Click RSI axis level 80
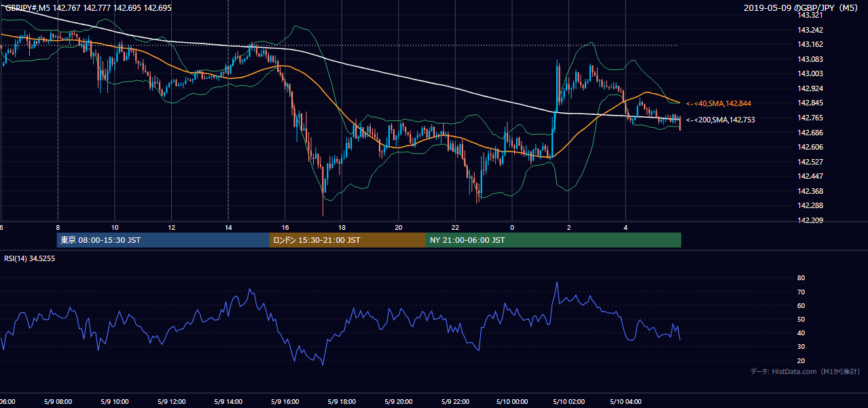The image size is (868, 408). point(801,278)
